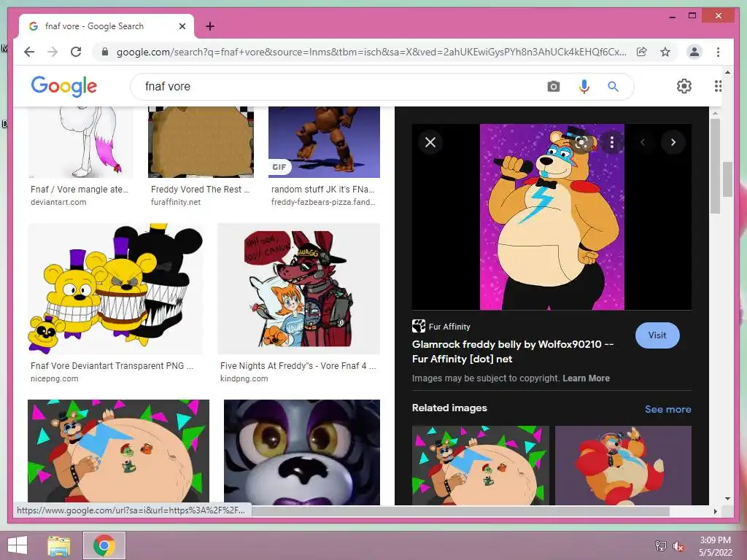This screenshot has width=747, height=560.
Task: Click the preview panel's vertical scrollbar thumb
Action: coord(715,166)
